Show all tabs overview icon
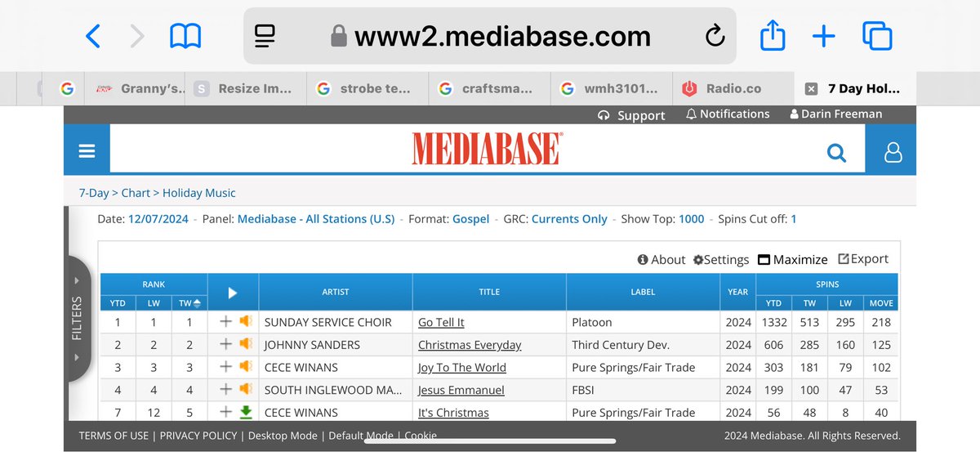The width and height of the screenshot is (980, 452). [x=877, y=36]
